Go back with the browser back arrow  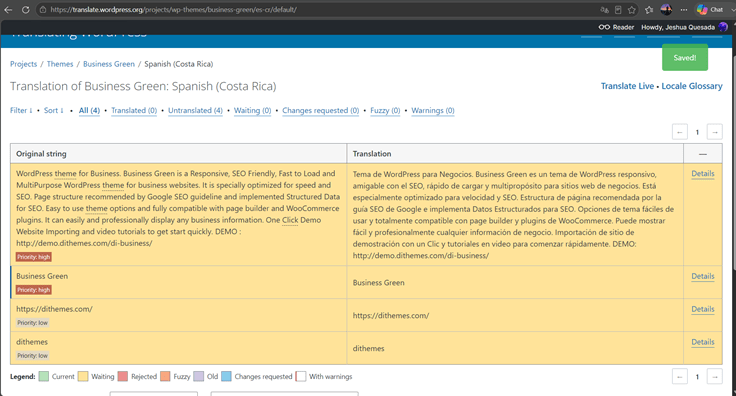point(8,9)
